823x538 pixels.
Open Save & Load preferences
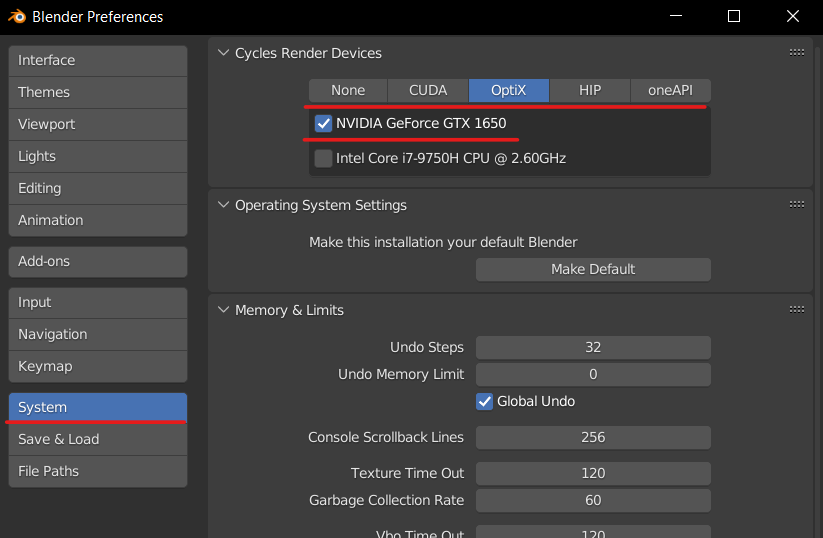click(x=98, y=439)
